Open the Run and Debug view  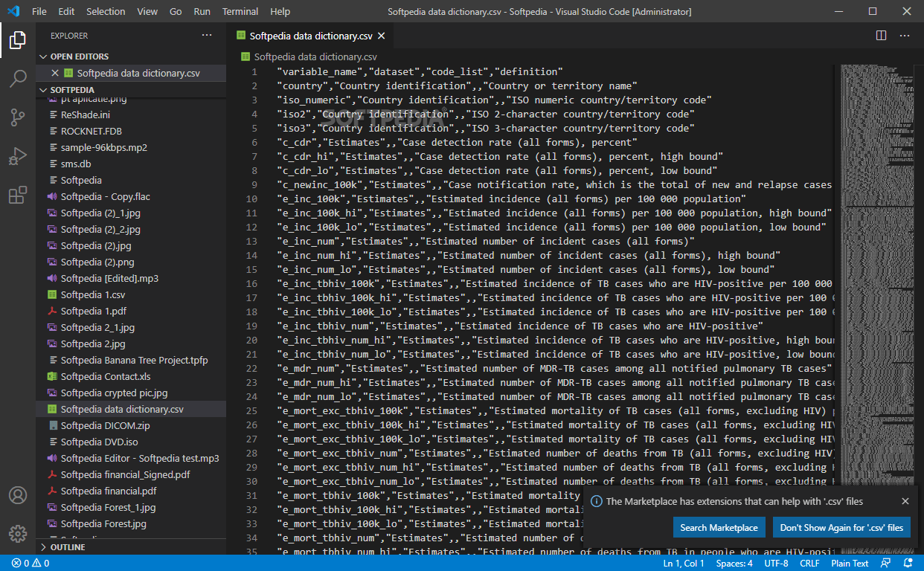pos(18,156)
